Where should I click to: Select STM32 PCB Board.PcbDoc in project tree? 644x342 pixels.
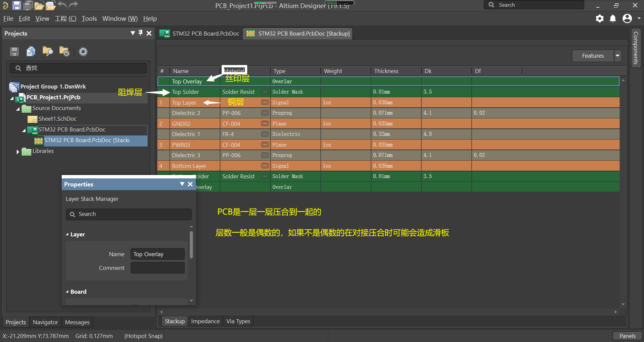point(72,129)
